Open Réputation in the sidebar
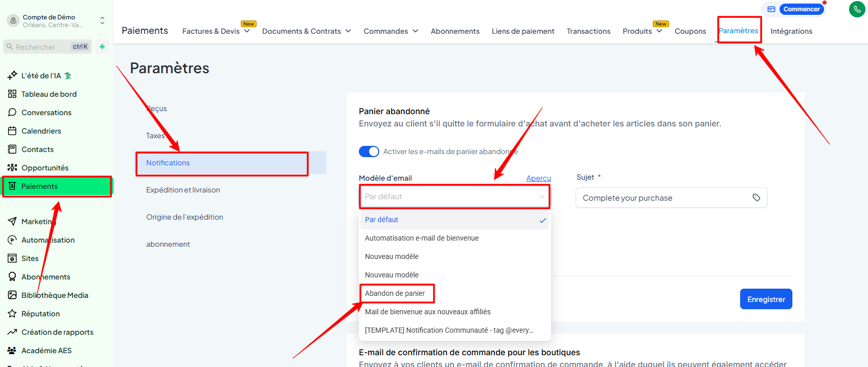 pos(40,314)
